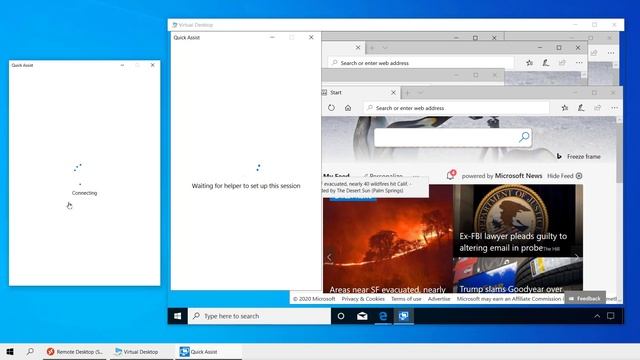Expand tab previews chevron in front Edge
The width and height of the screenshot is (640, 360).
tap(420, 93)
